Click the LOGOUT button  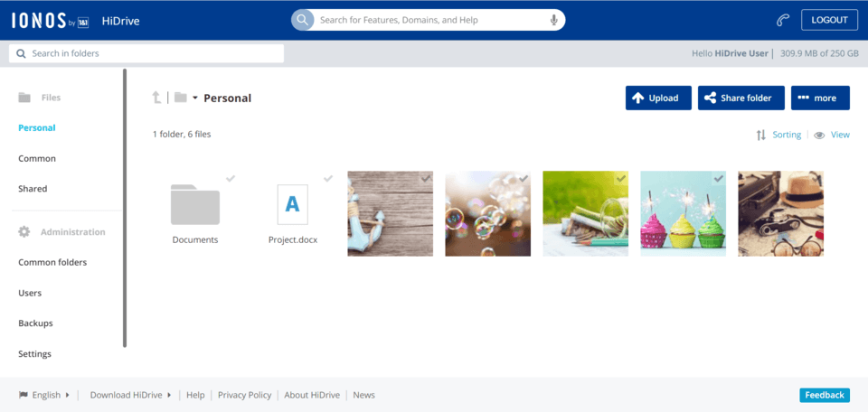click(829, 20)
